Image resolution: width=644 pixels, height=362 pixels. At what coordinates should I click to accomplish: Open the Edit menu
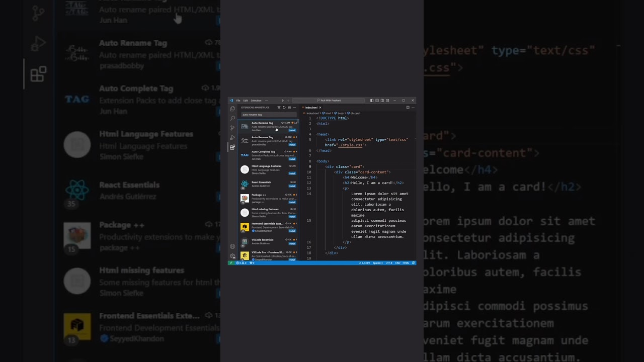[246, 101]
